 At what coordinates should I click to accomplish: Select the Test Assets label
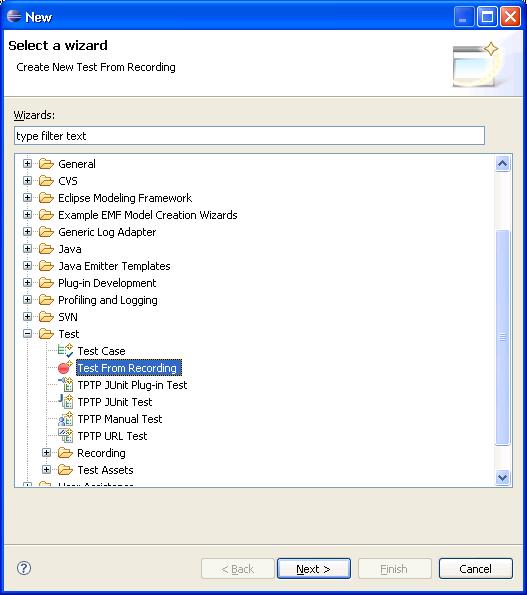click(105, 470)
